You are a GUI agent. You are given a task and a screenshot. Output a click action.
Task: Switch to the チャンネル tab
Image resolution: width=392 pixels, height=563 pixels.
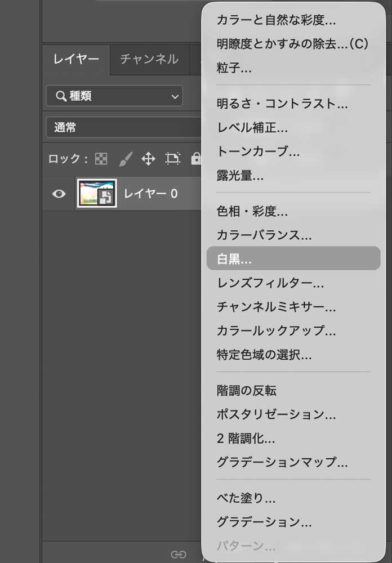pos(149,59)
